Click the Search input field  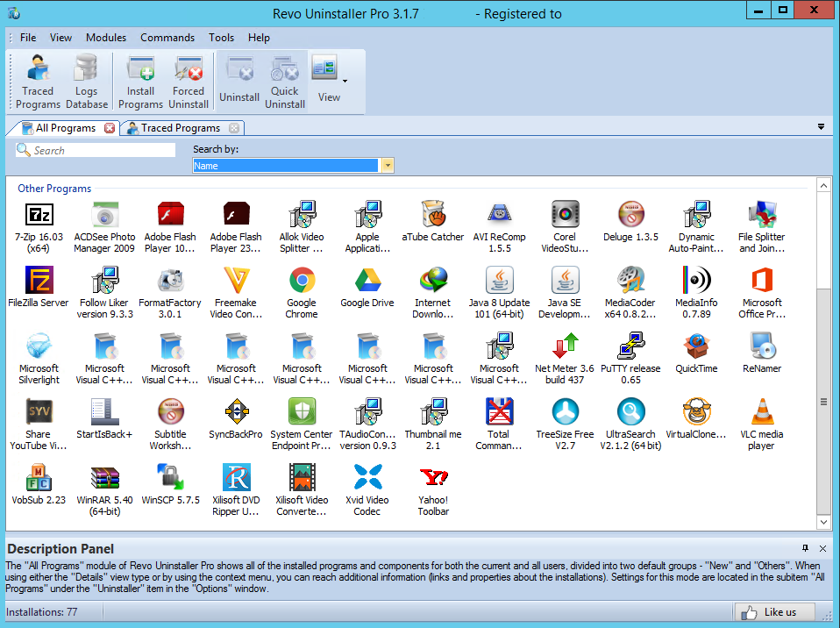(x=96, y=150)
